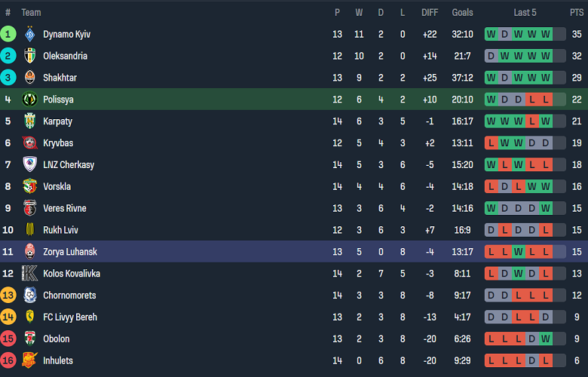This screenshot has width=588, height=377.
Task: Sort table by PTS column header
Action: pyautogui.click(x=576, y=12)
